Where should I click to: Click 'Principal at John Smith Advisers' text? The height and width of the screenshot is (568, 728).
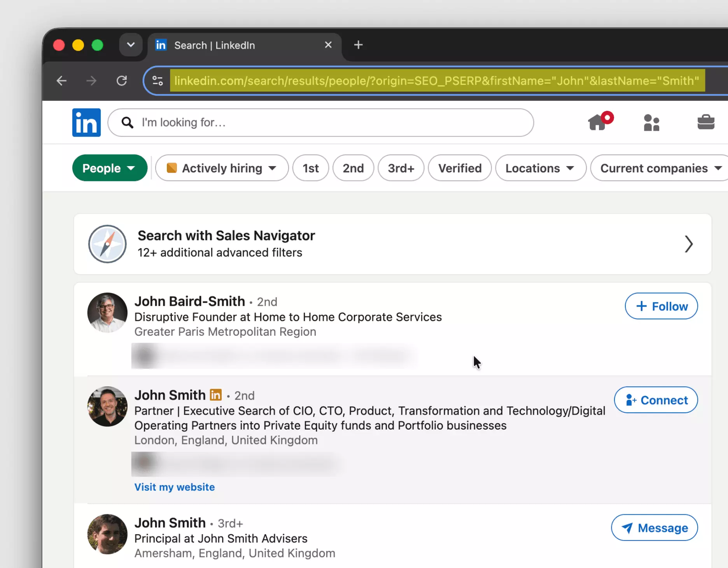[221, 539]
